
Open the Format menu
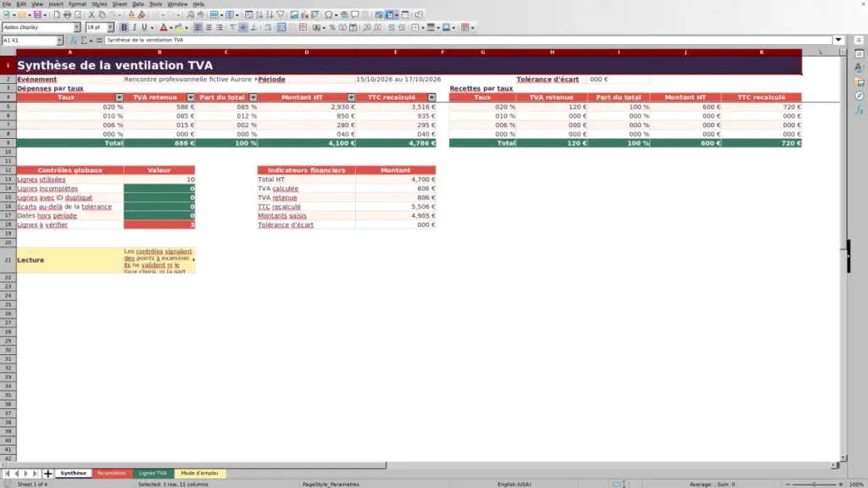(77, 4)
